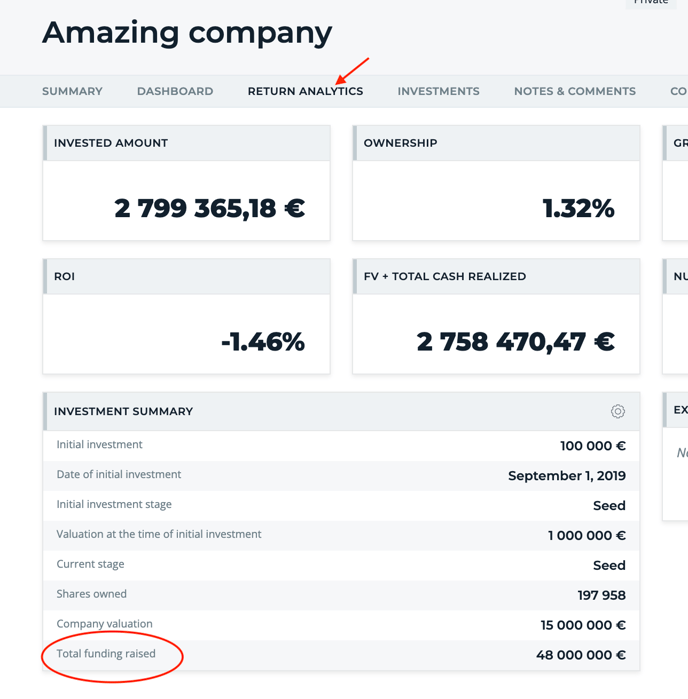The width and height of the screenshot is (688, 699).
Task: Select the Return Analytics tab
Action: [x=305, y=91]
